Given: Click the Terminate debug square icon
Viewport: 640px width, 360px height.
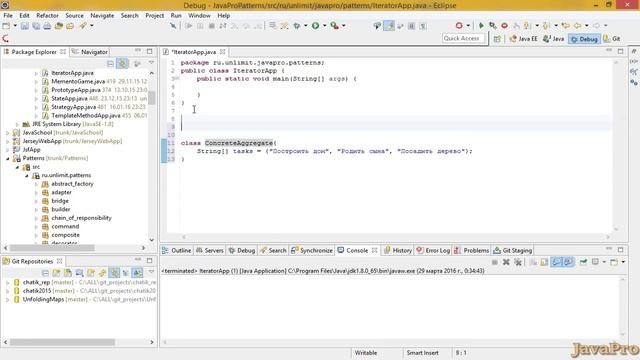Looking at the screenshot, I should tap(211, 26).
